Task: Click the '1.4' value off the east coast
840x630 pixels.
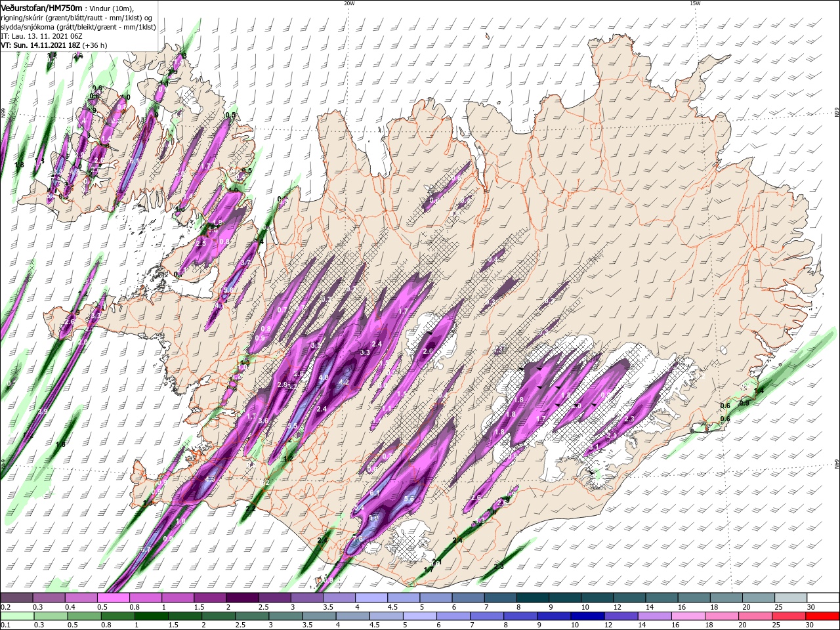Action: pyautogui.click(x=759, y=390)
